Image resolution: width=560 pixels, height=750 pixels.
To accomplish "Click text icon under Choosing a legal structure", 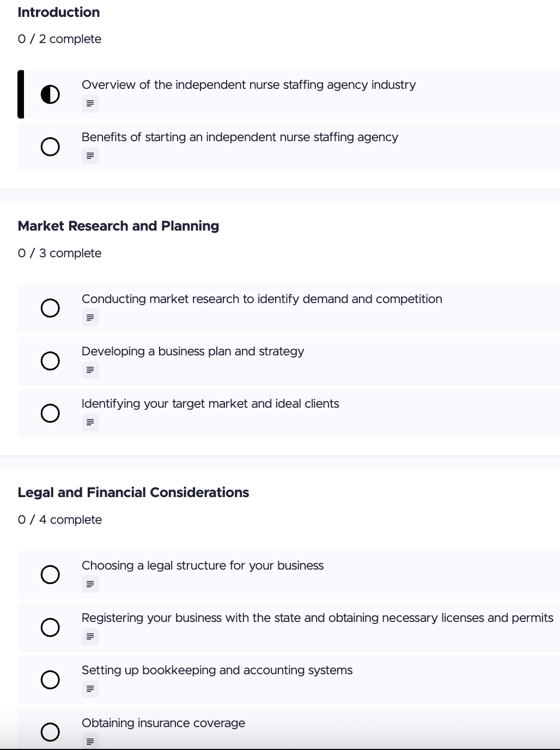I will [90, 584].
